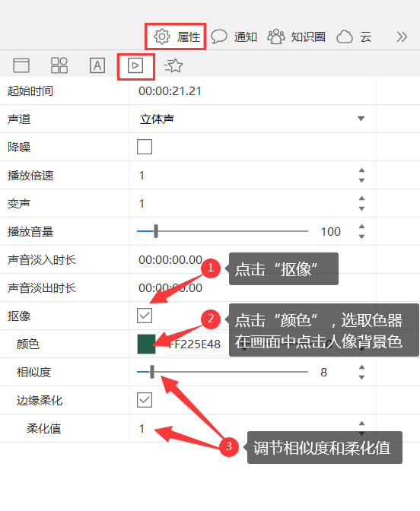
Task: Decrease 变声 value with down arrow
Action: coord(361,208)
